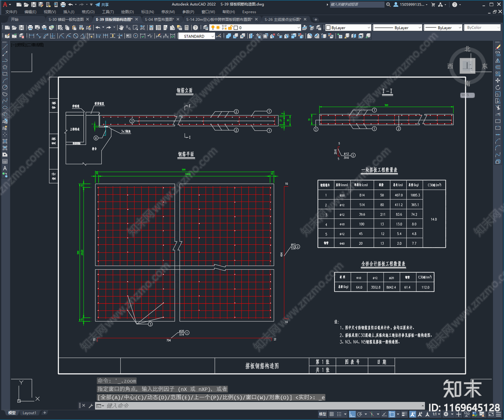The image size is (504, 420).
Task: Open the Plot printer icon in the standard toolbar
Action: (30, 28)
